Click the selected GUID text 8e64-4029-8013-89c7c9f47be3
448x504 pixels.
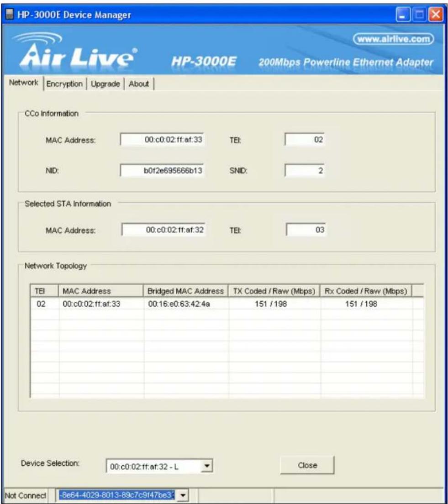(116, 495)
